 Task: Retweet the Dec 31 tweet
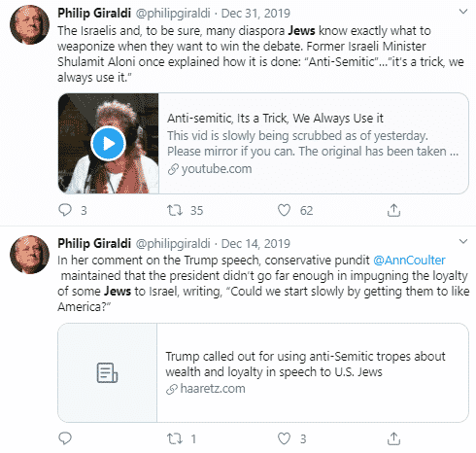[x=175, y=210]
